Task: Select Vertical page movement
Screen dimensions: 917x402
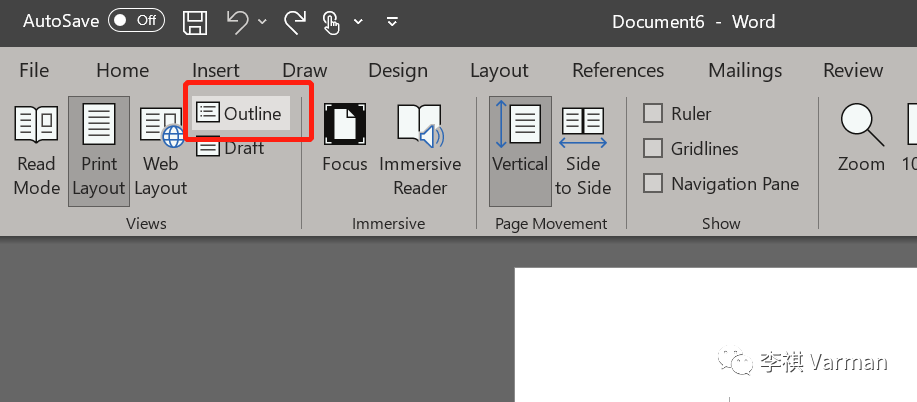Action: (x=520, y=140)
